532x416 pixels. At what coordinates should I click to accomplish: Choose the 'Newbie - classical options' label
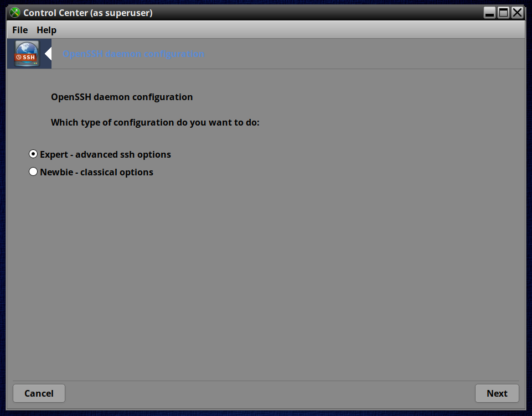pyautogui.click(x=97, y=172)
